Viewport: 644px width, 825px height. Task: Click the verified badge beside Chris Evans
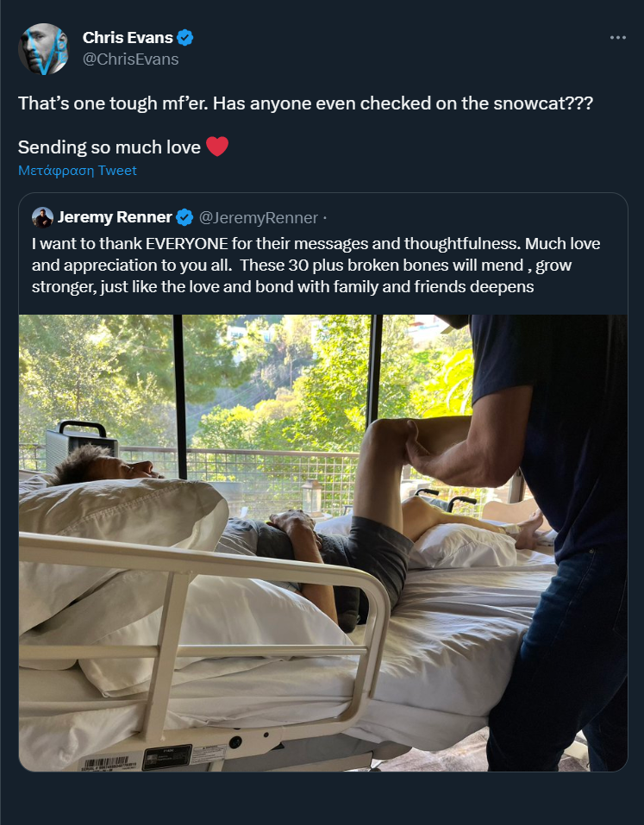tap(185, 37)
